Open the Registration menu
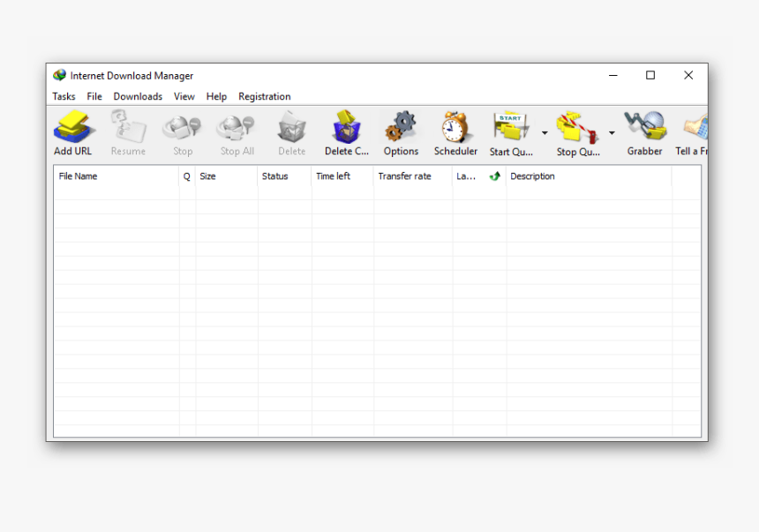This screenshot has width=759, height=532. (x=264, y=96)
